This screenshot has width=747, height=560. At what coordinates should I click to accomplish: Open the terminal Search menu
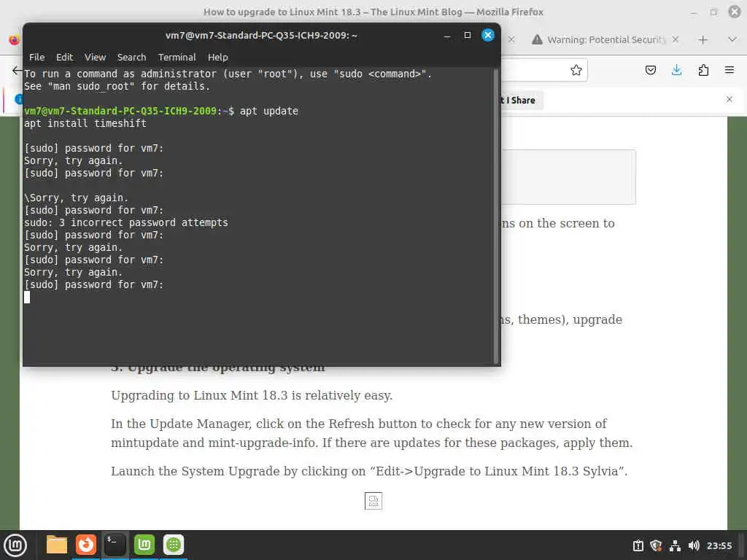tap(131, 57)
